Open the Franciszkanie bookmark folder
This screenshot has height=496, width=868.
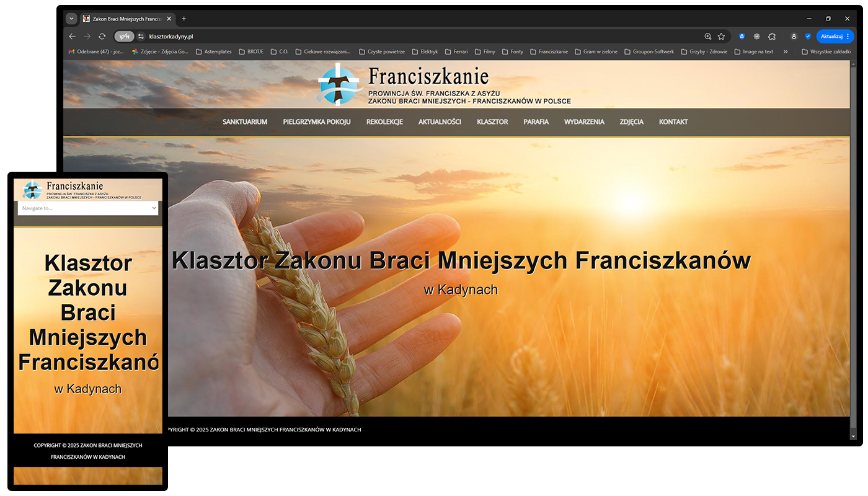click(549, 52)
